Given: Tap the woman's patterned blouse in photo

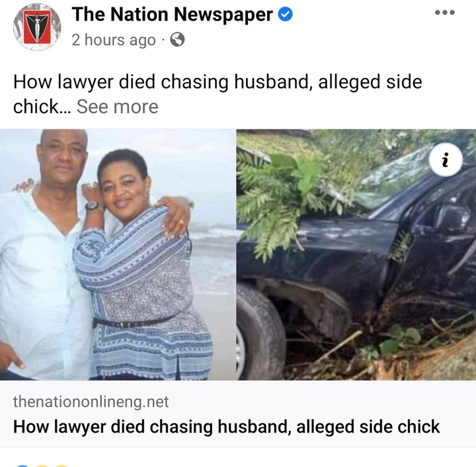Looking at the screenshot, I should [x=143, y=291].
